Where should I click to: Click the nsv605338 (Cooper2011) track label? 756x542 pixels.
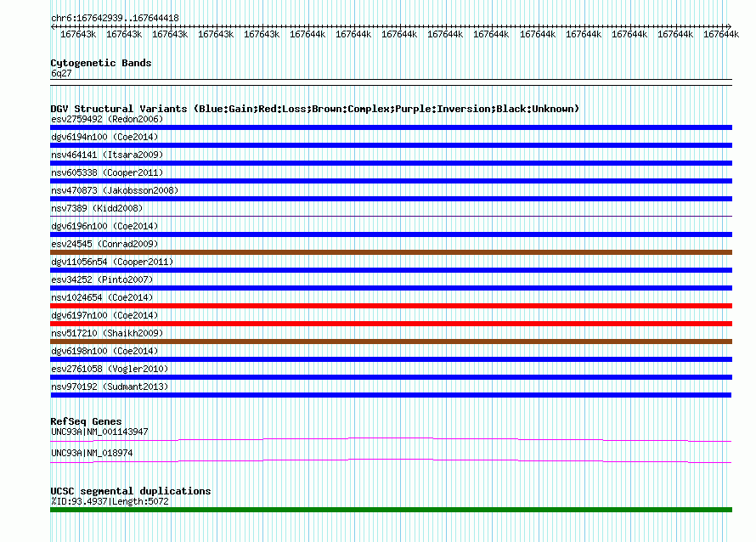coord(107,172)
